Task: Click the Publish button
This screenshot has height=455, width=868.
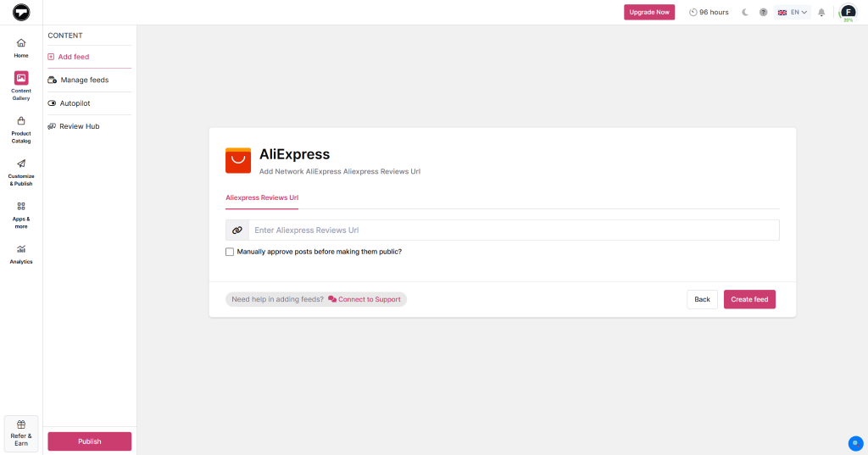Action: (x=90, y=441)
